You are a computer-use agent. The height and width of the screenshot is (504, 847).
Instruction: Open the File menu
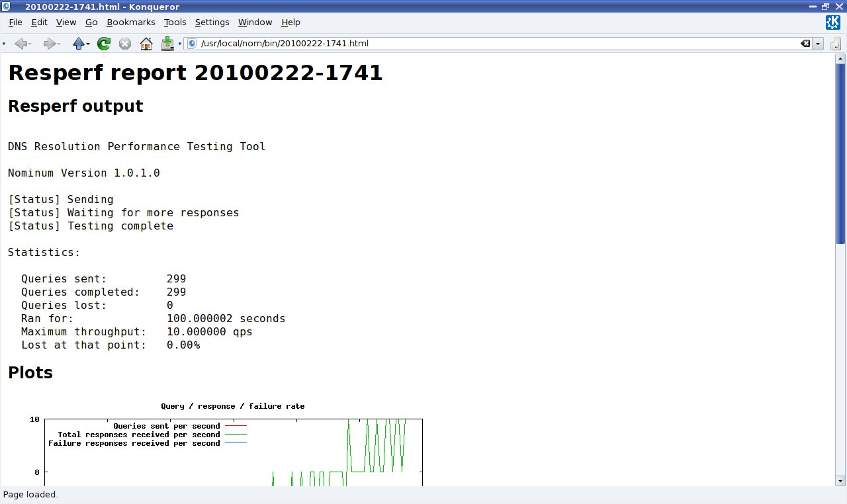15,22
